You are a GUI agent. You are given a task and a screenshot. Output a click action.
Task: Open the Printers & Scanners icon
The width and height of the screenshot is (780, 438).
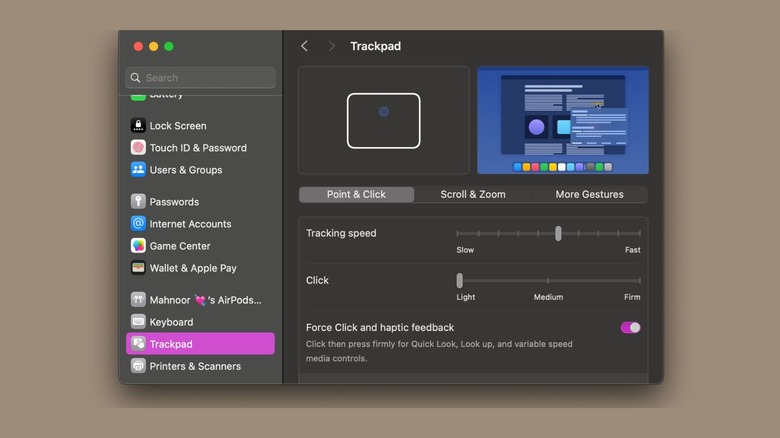point(138,366)
